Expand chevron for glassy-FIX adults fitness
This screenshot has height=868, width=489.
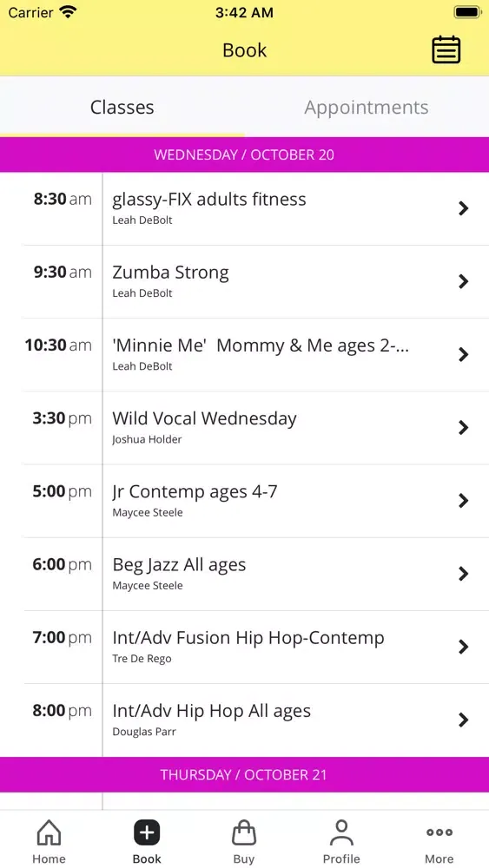[x=464, y=208]
